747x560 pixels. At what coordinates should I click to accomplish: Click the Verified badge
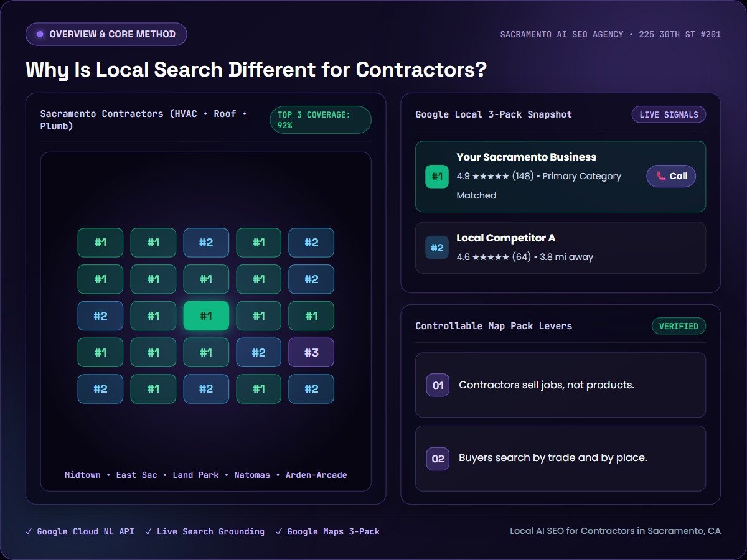679,326
